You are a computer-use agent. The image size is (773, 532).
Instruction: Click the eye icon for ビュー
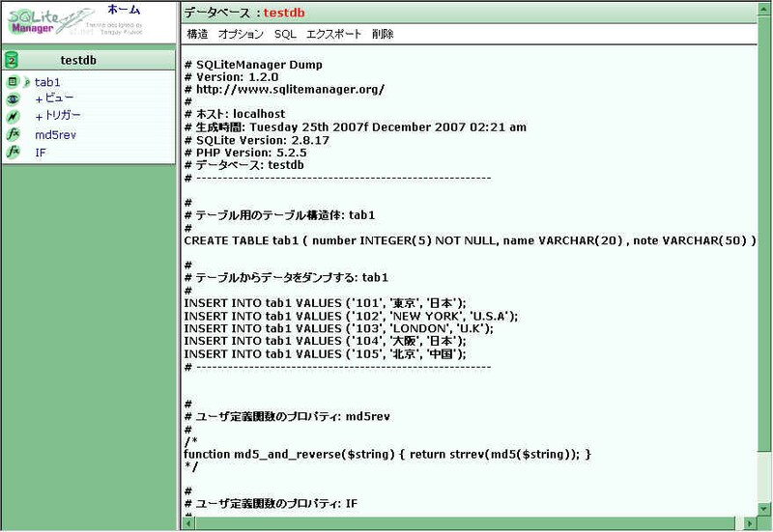coord(13,98)
